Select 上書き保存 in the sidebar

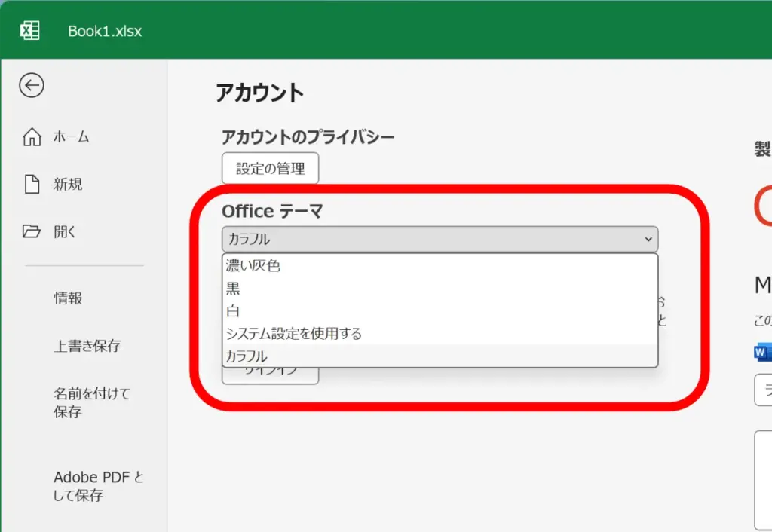coord(87,346)
